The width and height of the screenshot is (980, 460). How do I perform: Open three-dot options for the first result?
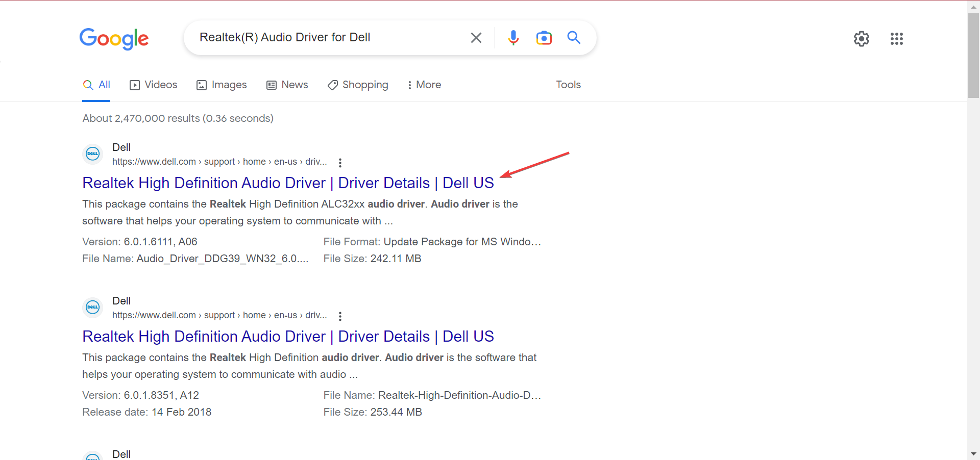(x=340, y=163)
